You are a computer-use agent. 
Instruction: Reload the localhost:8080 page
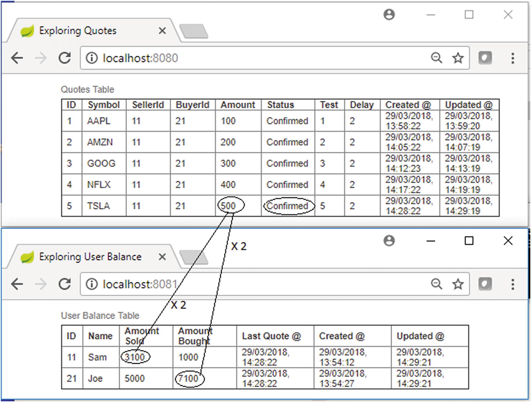tap(65, 58)
